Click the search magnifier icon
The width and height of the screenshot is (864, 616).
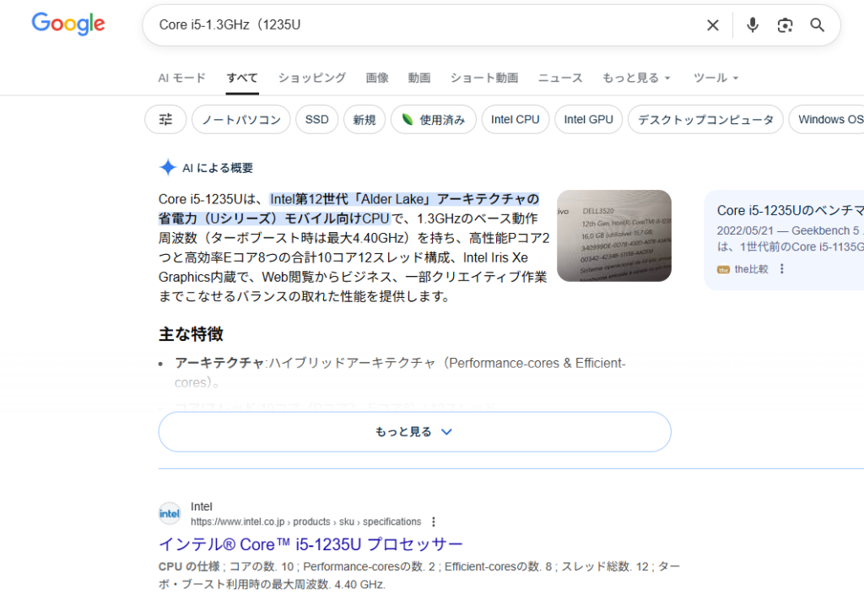816,25
